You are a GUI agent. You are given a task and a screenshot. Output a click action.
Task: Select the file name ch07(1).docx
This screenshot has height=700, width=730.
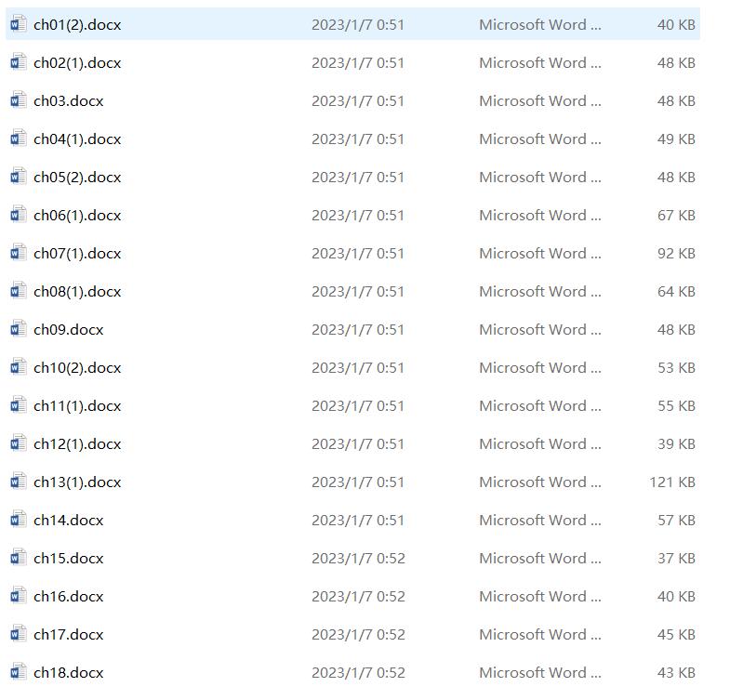77,254
